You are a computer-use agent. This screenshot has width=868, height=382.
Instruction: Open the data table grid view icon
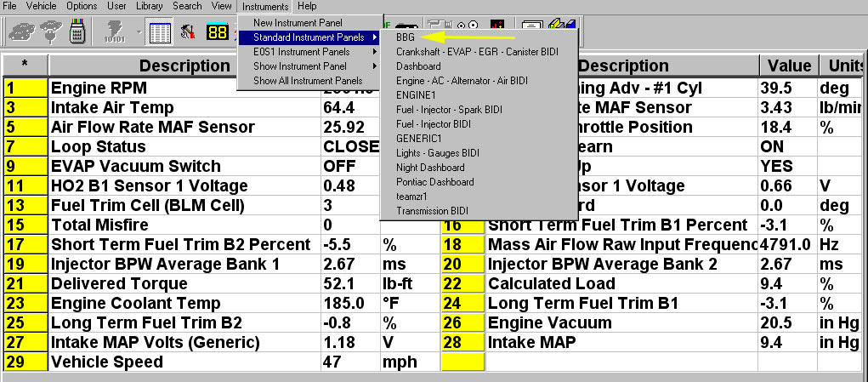coord(159,33)
